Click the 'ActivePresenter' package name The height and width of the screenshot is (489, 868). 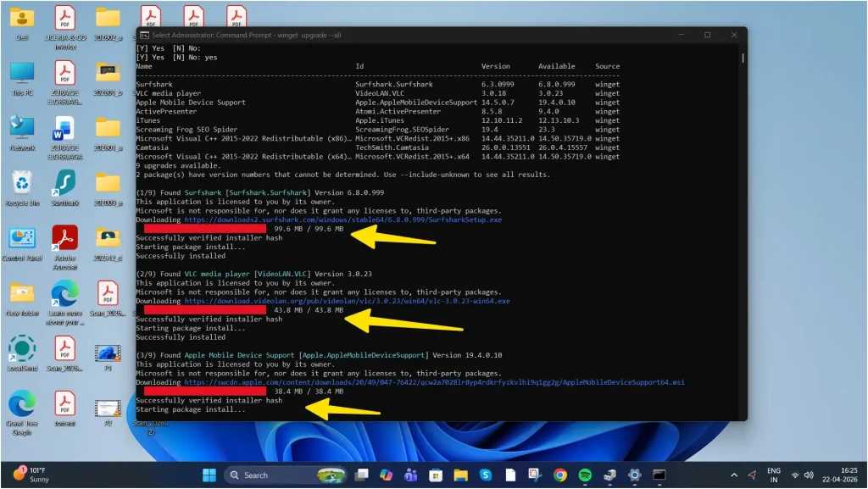pyautogui.click(x=167, y=111)
